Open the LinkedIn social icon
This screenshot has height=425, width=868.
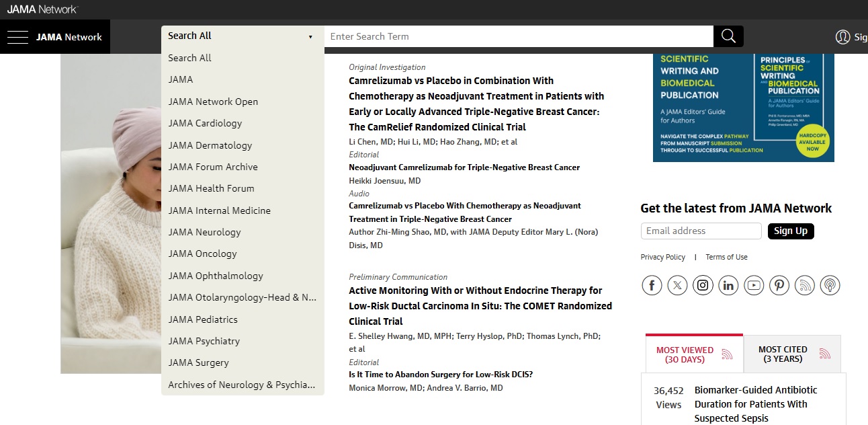tap(728, 285)
